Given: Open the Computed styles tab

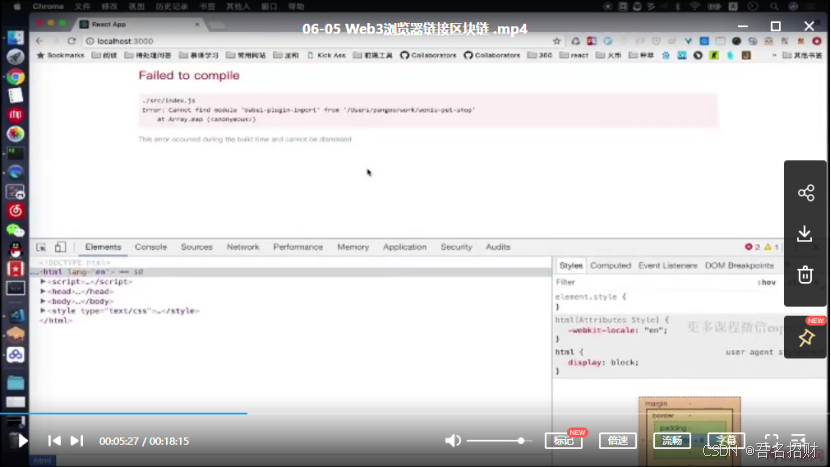Looking at the screenshot, I should [x=611, y=266].
